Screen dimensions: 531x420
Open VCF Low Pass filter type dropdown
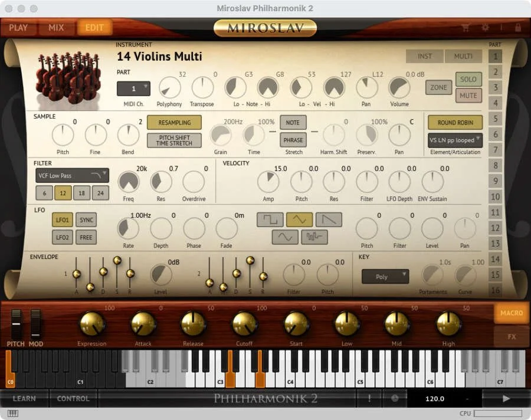click(72, 175)
